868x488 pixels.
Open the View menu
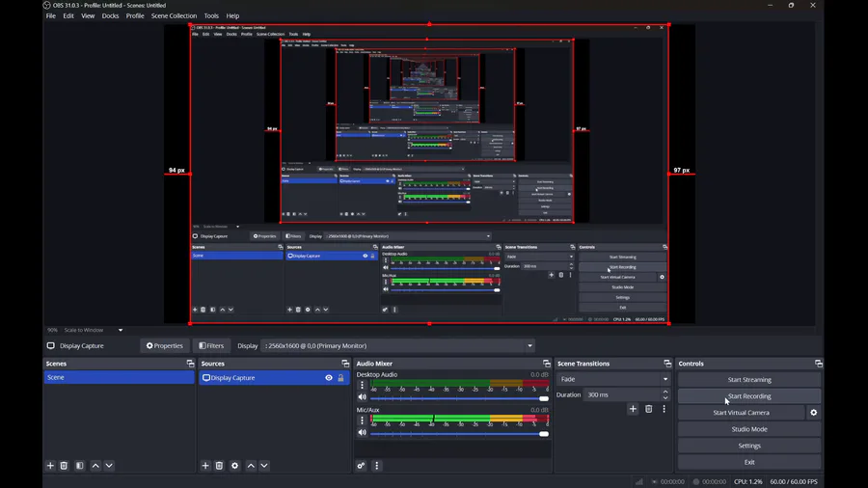point(88,16)
